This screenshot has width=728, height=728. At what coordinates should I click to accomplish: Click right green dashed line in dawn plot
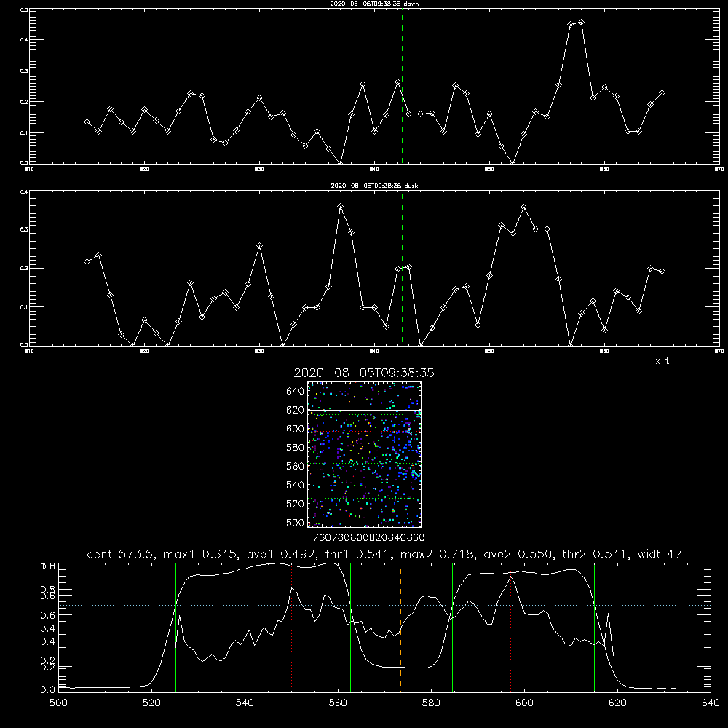click(x=402, y=86)
